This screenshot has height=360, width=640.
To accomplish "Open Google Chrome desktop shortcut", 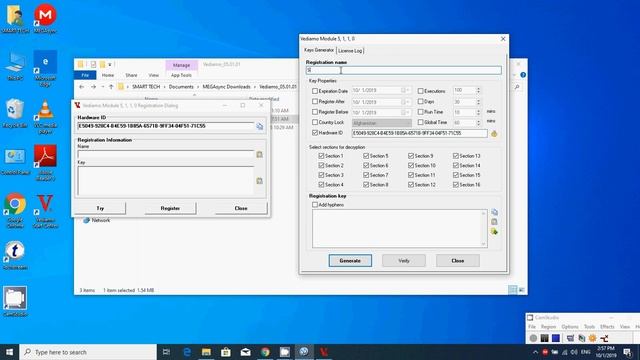I will (15, 211).
